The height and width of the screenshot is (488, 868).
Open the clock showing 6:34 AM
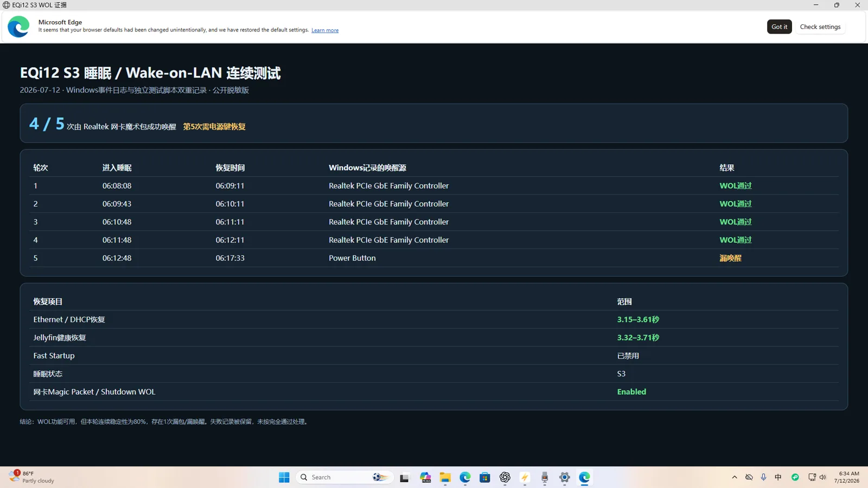click(x=847, y=477)
